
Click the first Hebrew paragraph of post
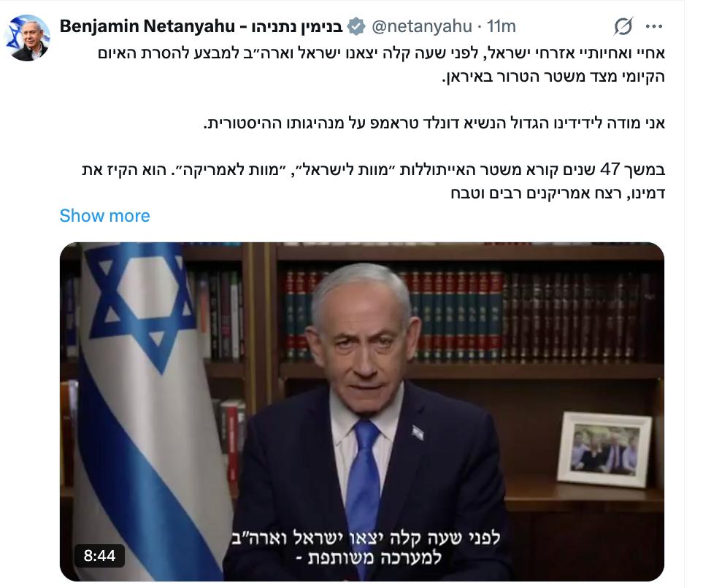tap(381, 64)
